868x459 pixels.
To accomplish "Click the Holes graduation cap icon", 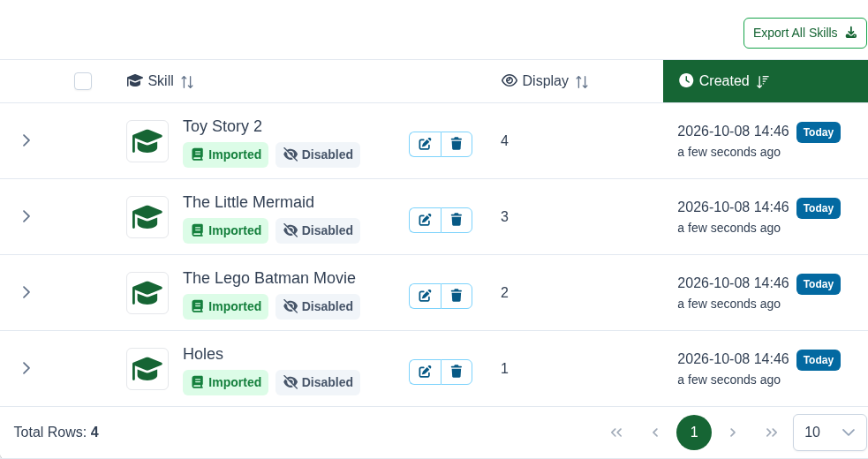I will coord(147,369).
